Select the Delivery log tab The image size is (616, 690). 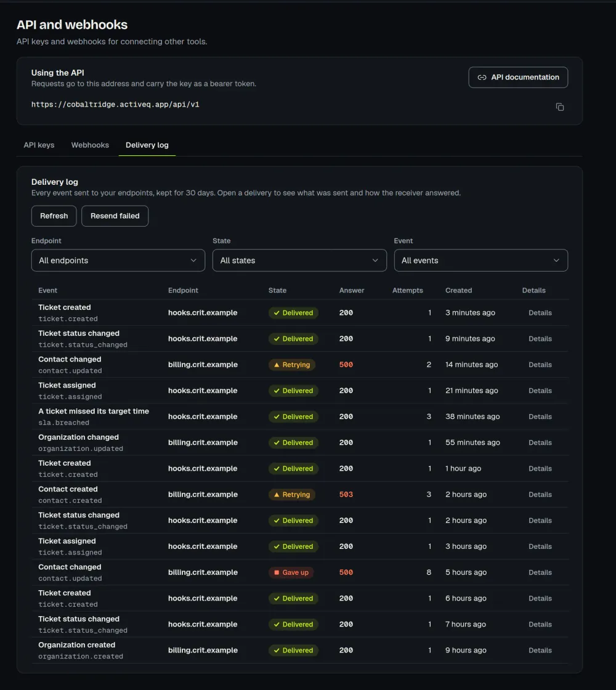tap(147, 145)
